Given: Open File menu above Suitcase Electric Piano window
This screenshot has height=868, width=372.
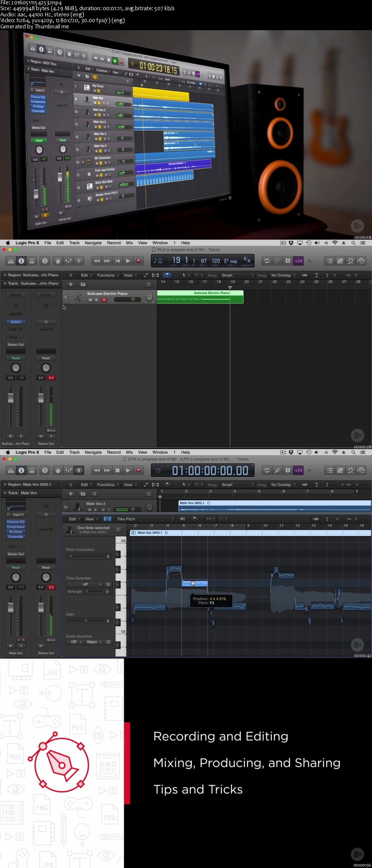Looking at the screenshot, I should (48, 243).
